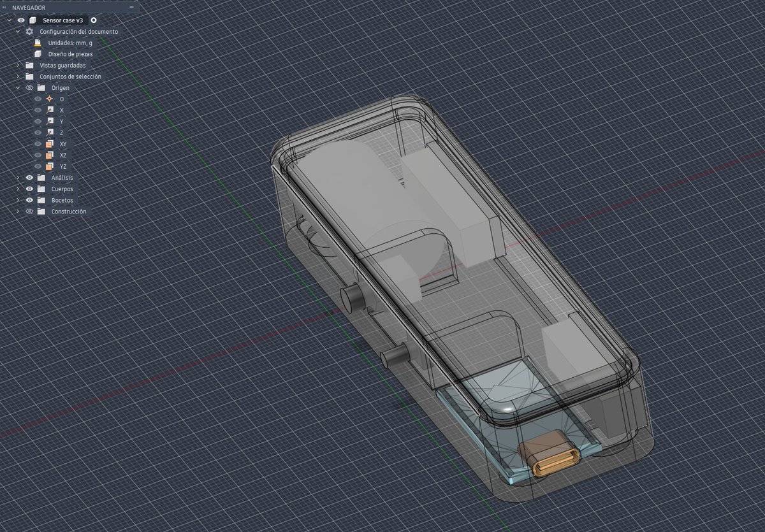765x532 pixels.
Task: Click the Conjuntos de selección folder icon
Action: click(x=29, y=76)
